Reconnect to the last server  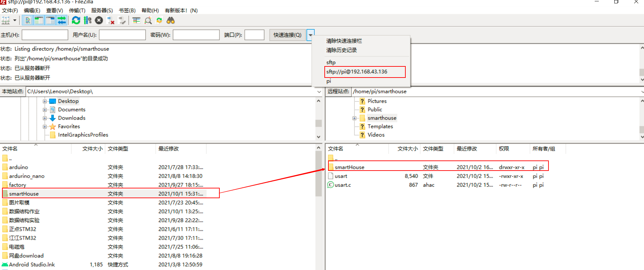click(122, 21)
